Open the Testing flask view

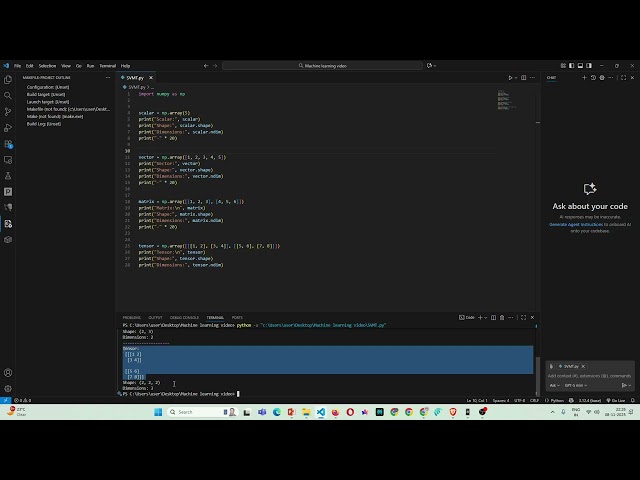(x=8, y=176)
